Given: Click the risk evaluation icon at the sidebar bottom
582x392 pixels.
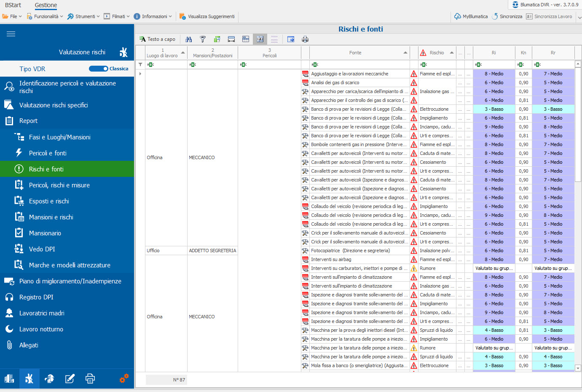Looking at the screenshot, I should point(29,379).
